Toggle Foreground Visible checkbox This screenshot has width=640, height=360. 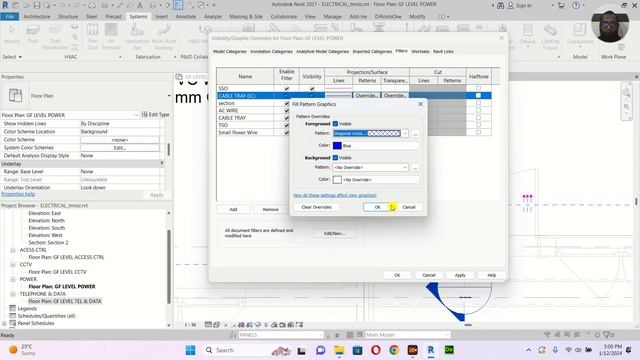pyautogui.click(x=335, y=124)
